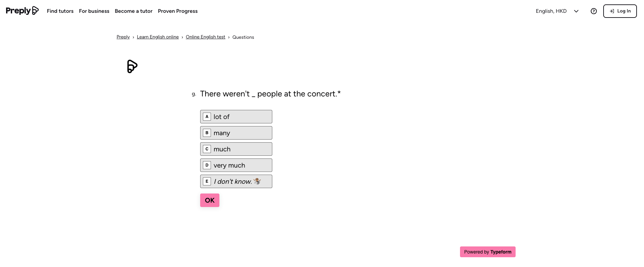Click the Powered by Typeform badge
Image resolution: width=644 pixels, height=267 pixels.
click(x=488, y=252)
